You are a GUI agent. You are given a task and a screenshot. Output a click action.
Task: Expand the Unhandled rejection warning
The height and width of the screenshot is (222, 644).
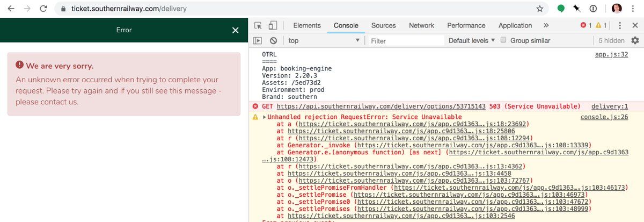(265, 117)
